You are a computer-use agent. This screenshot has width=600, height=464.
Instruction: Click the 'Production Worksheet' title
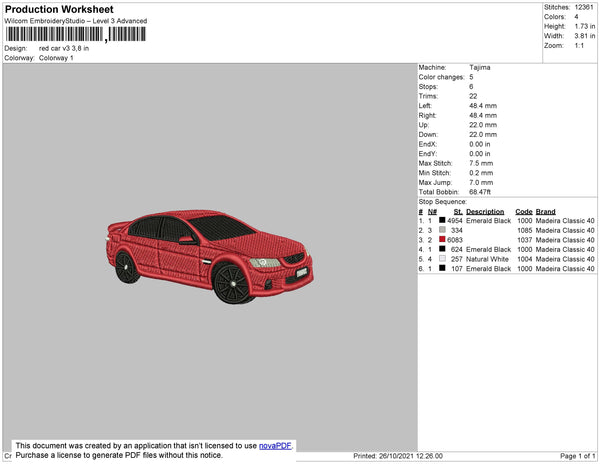[59, 10]
